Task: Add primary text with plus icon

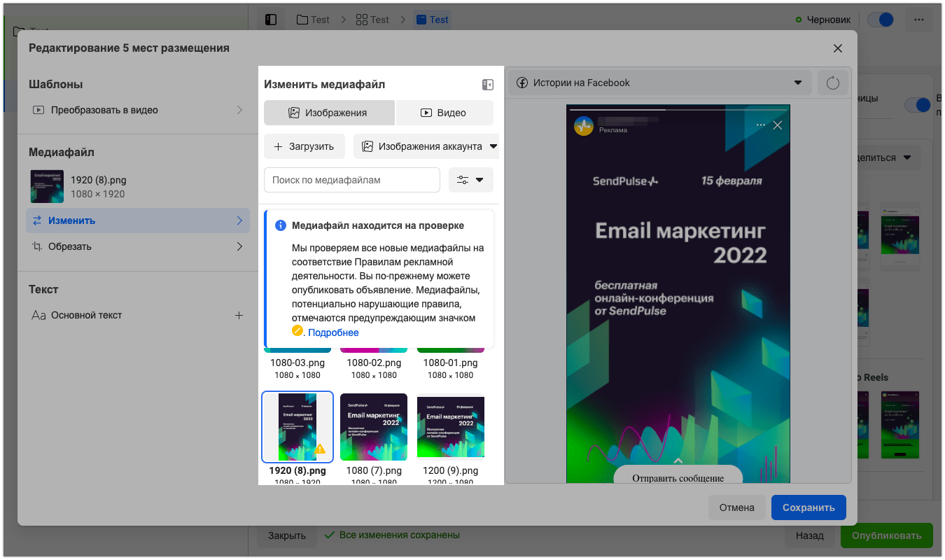Action: point(239,315)
